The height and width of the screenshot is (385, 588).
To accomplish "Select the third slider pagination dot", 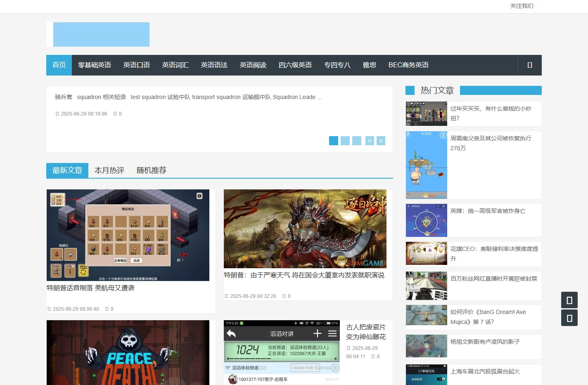I will 357,141.
